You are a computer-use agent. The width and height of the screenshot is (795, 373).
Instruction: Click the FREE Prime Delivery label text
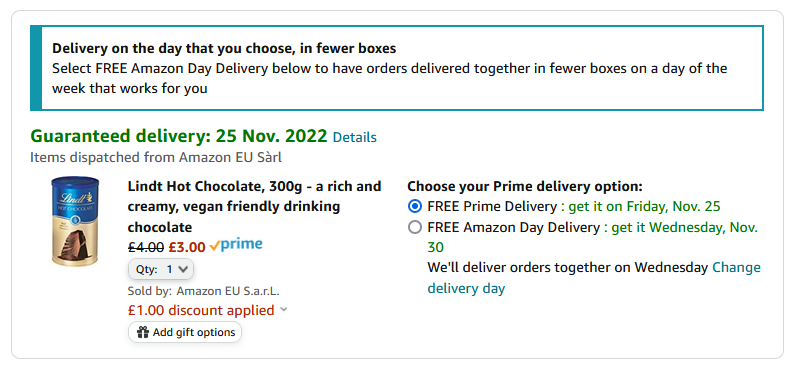click(x=492, y=206)
